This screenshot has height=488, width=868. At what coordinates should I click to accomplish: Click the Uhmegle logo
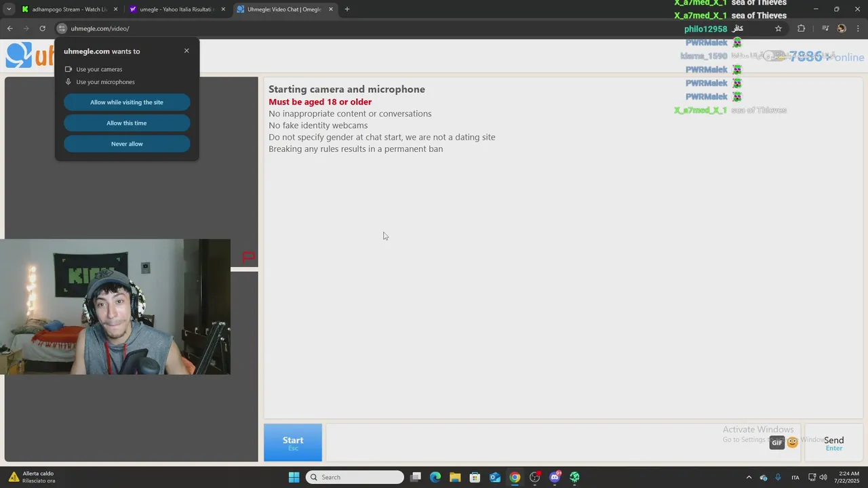point(29,56)
